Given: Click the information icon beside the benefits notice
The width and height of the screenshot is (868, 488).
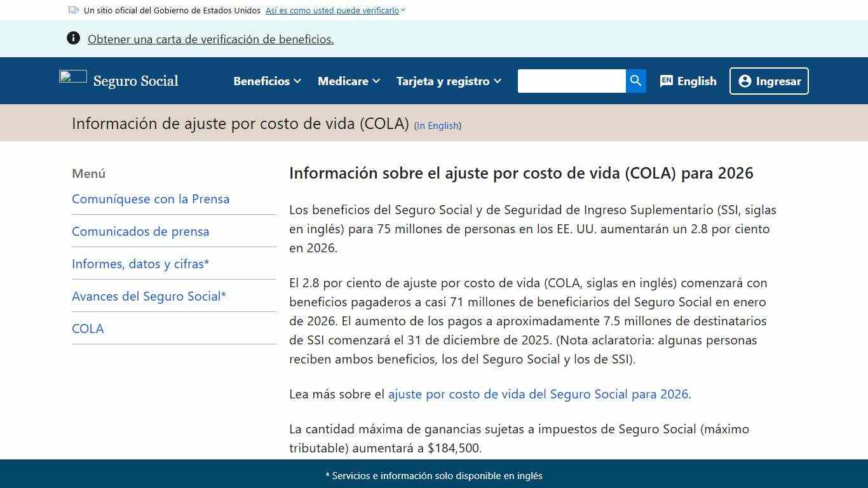Looking at the screenshot, I should tap(74, 38).
